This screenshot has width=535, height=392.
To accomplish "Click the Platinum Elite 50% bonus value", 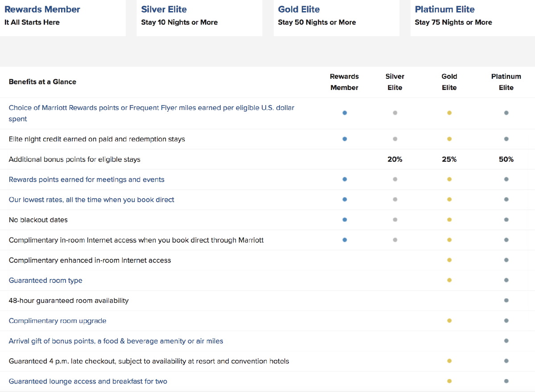I will [506, 159].
